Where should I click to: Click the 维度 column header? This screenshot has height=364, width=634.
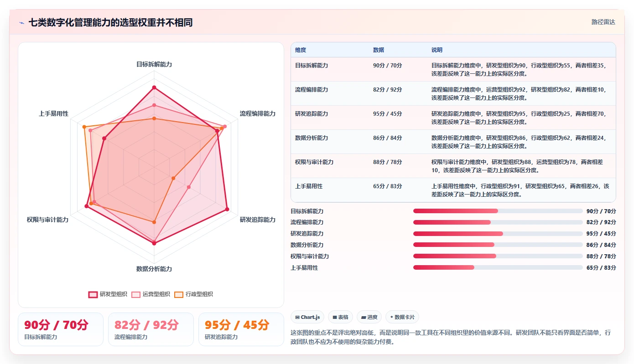[x=301, y=50]
